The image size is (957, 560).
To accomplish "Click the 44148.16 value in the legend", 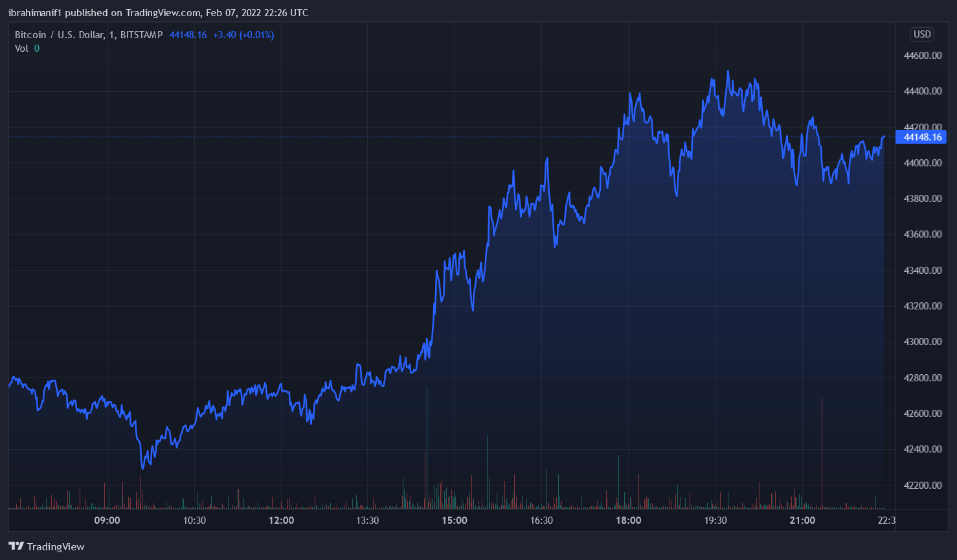I will (188, 35).
